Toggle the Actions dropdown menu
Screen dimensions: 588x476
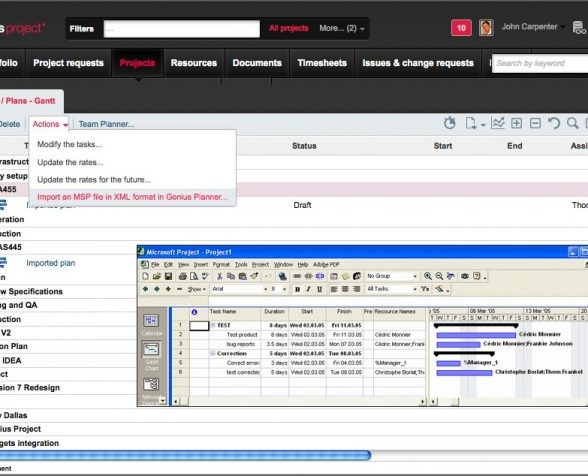pyautogui.click(x=50, y=124)
